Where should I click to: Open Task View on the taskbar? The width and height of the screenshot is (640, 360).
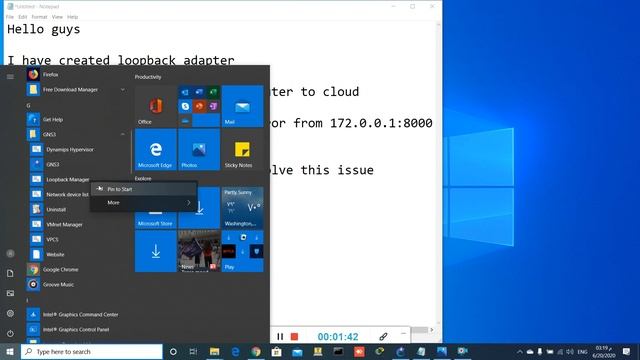click(193, 351)
